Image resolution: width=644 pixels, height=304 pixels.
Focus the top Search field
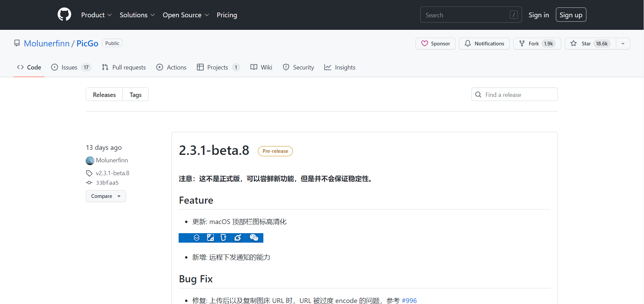[471, 15]
